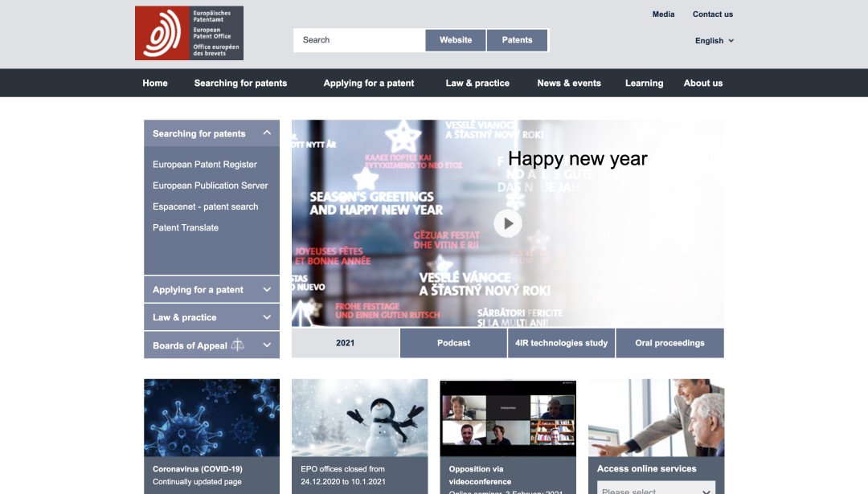868x494 pixels.
Task: Play the Happy new year video
Action: (508, 223)
